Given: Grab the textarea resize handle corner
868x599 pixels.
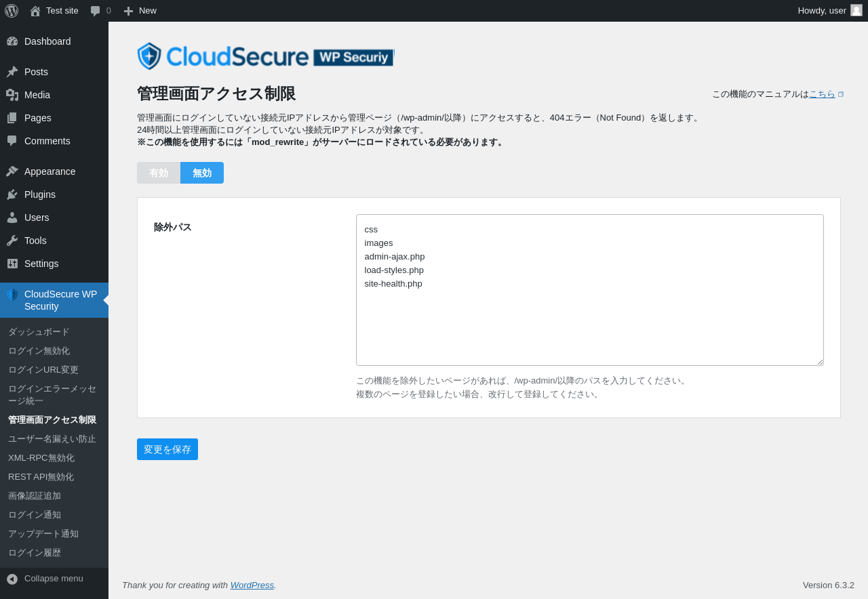Looking at the screenshot, I should point(820,362).
